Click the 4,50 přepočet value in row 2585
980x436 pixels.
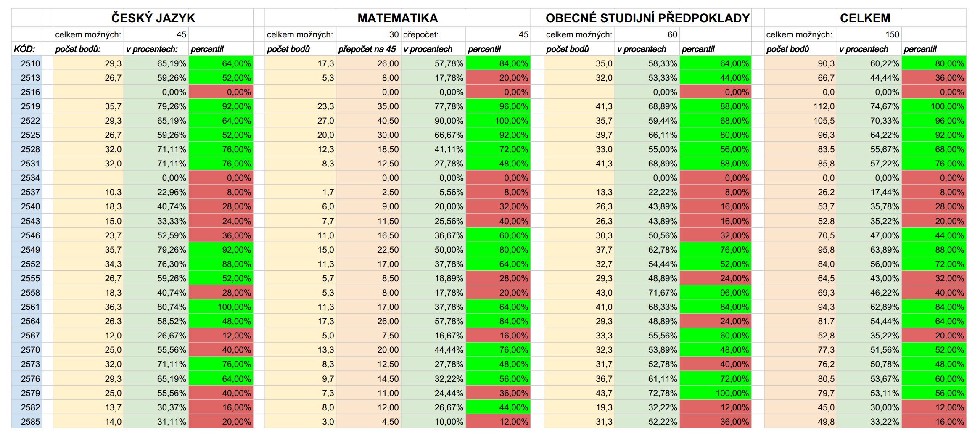coord(369,422)
